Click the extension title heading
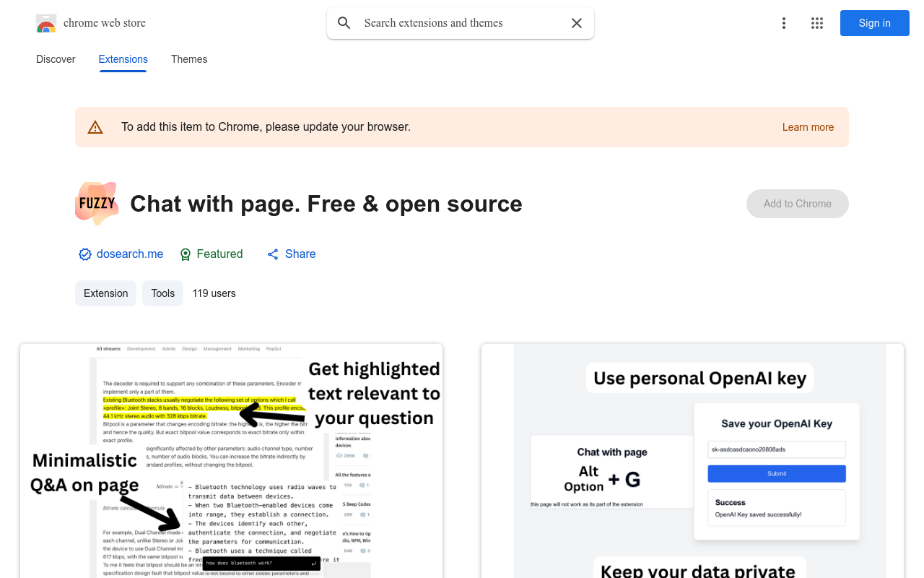924x578 pixels. 326,204
